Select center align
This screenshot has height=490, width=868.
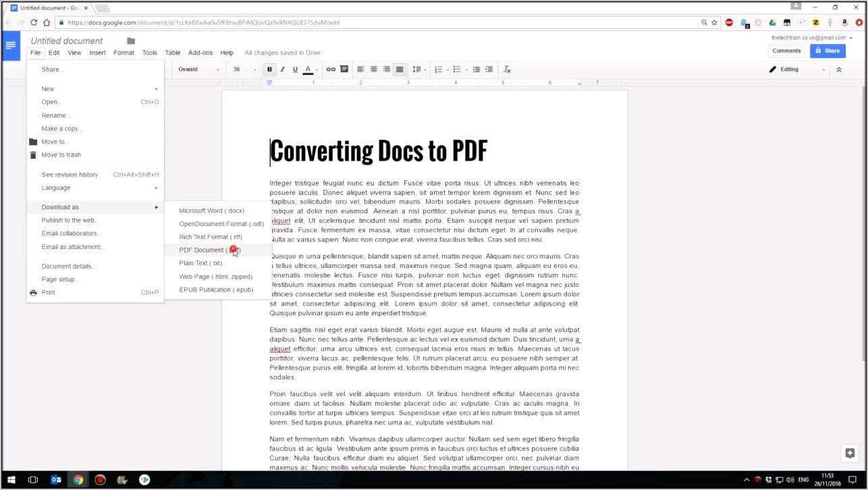[373, 70]
